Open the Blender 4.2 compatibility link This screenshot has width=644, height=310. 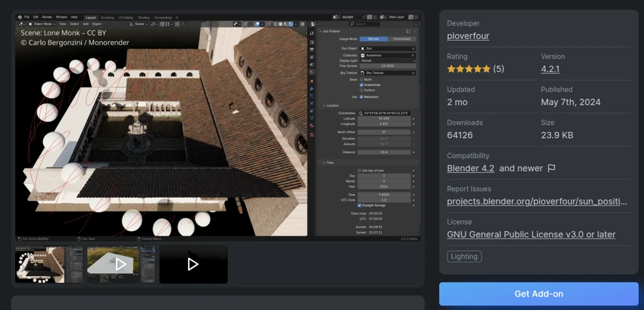tap(470, 168)
